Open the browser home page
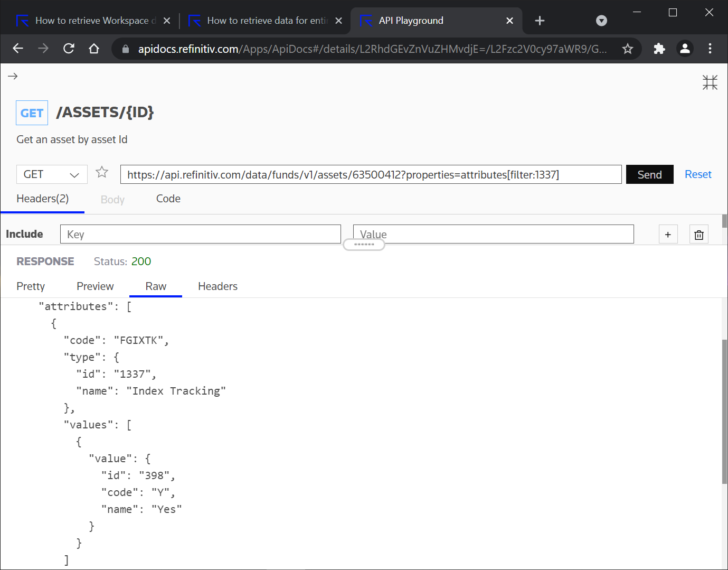This screenshot has height=570, width=728. coord(94,49)
